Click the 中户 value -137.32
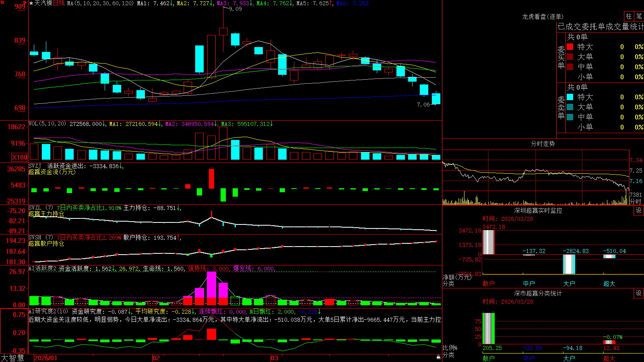 coord(534,251)
